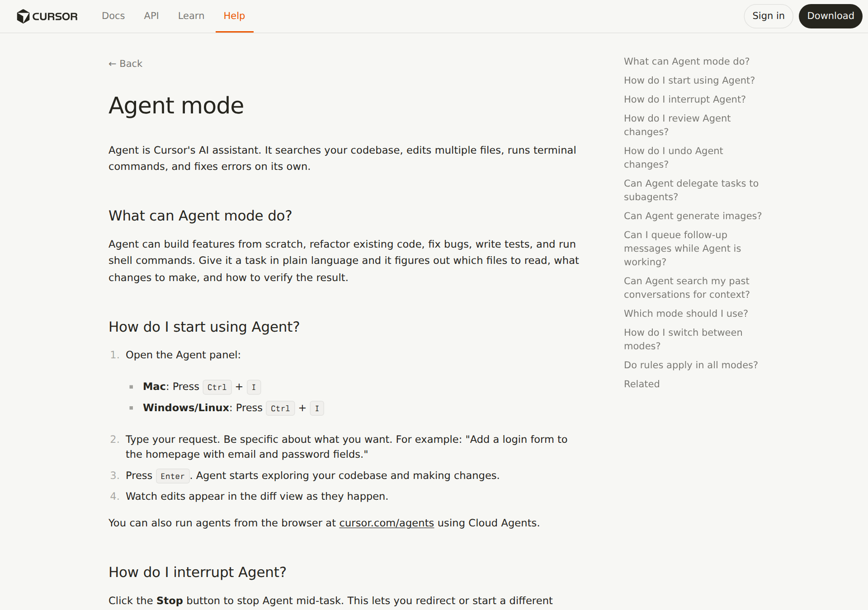This screenshot has width=868, height=610.
Task: Open 'Can Agent search my past conversations' link
Action: 687,288
